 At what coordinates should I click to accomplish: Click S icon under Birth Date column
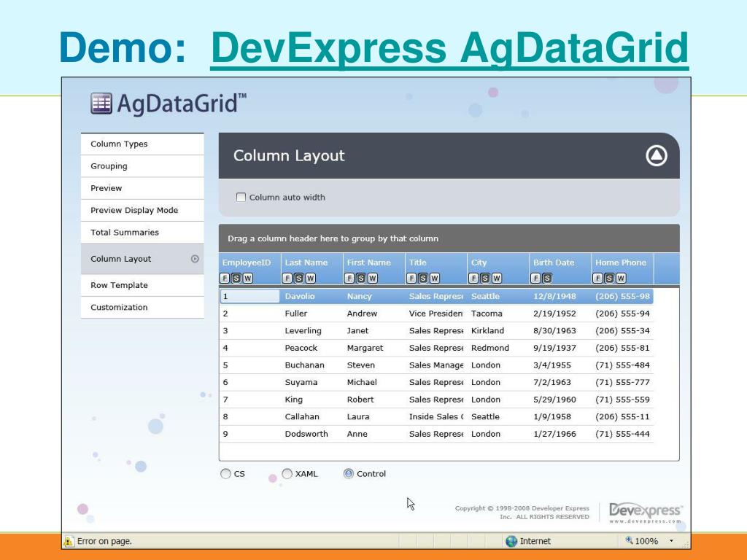pos(547,278)
